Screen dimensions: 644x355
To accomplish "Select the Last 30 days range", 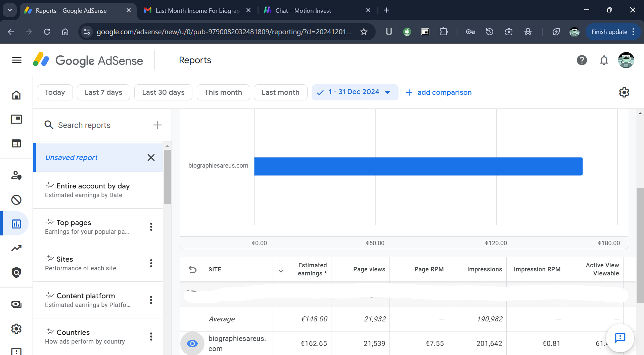I will [x=163, y=92].
